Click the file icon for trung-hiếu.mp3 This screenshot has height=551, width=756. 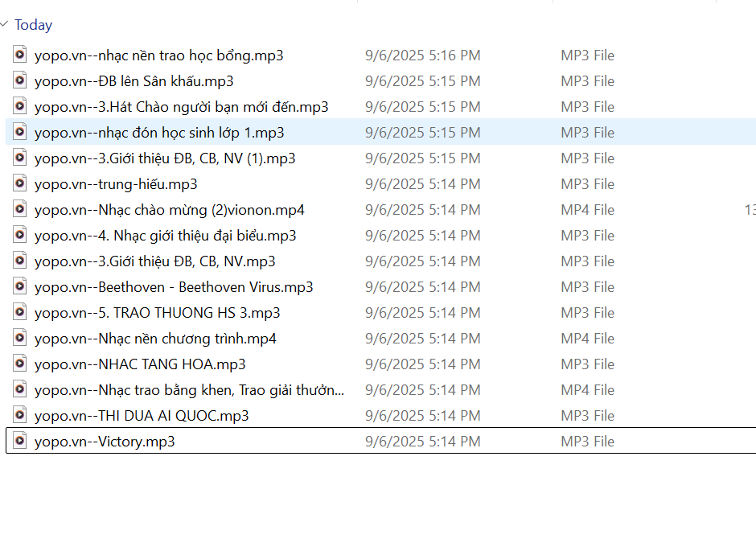[x=20, y=183]
